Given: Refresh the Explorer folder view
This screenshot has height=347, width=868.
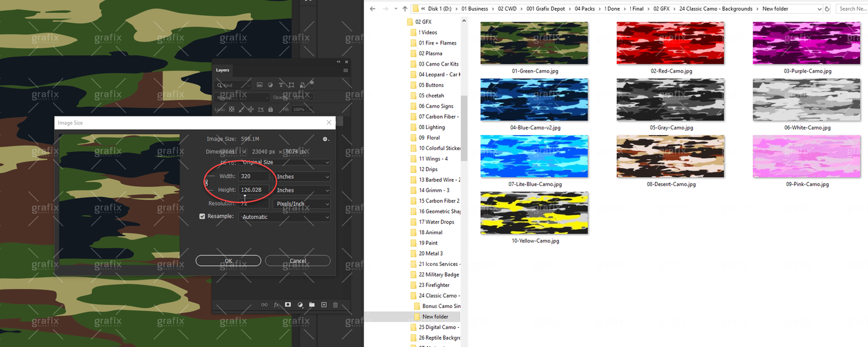Looking at the screenshot, I should tap(827, 9).
